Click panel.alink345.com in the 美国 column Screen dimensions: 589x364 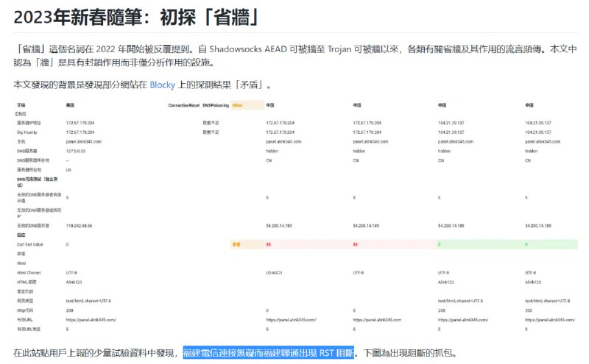pyautogui.click(x=84, y=142)
